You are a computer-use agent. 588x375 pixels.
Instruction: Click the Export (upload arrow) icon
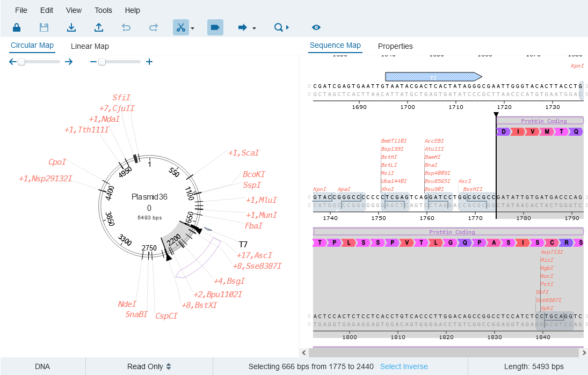tap(99, 27)
